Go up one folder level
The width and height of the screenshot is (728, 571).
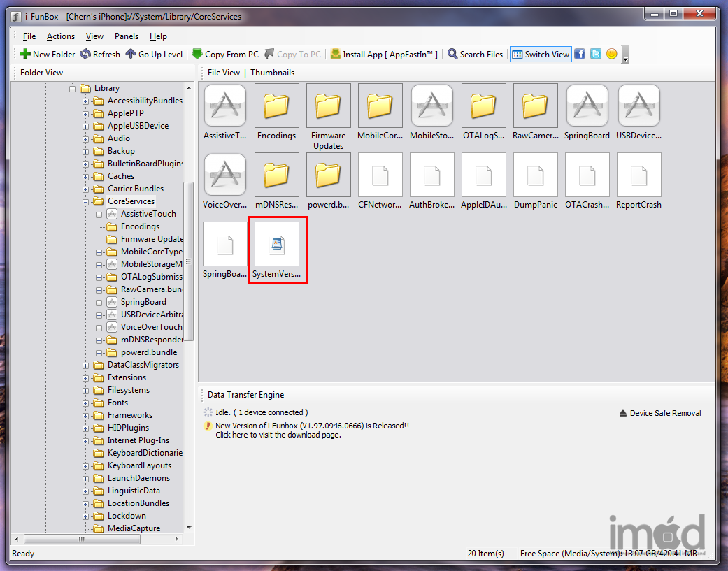(154, 54)
